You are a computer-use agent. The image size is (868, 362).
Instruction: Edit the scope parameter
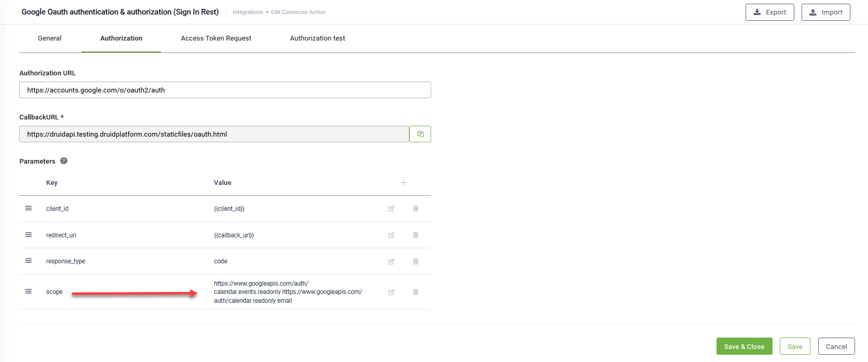(391, 292)
